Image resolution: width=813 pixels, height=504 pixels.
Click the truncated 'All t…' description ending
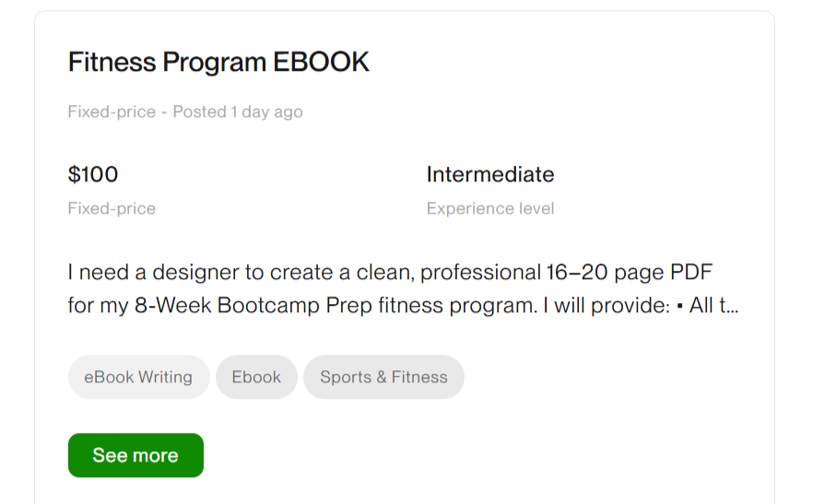tap(713, 306)
